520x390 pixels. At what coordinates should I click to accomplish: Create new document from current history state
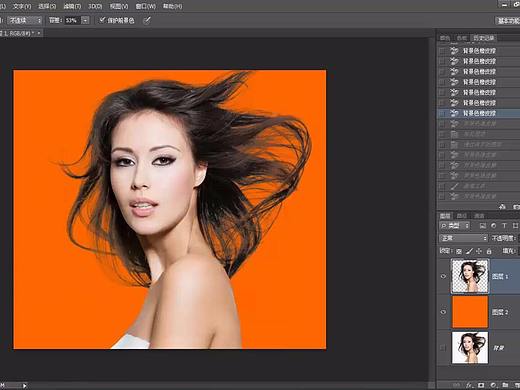tap(502, 207)
